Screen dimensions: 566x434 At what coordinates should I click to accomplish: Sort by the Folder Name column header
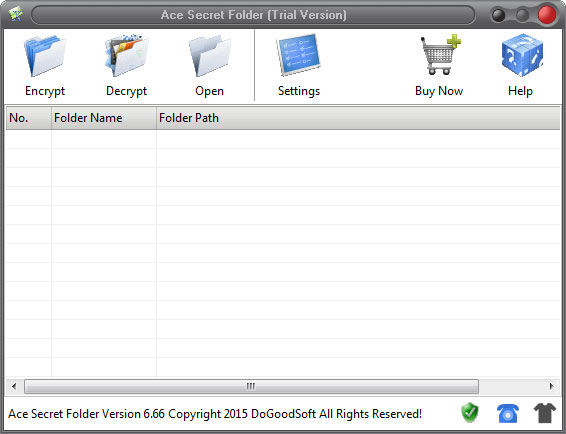click(104, 118)
